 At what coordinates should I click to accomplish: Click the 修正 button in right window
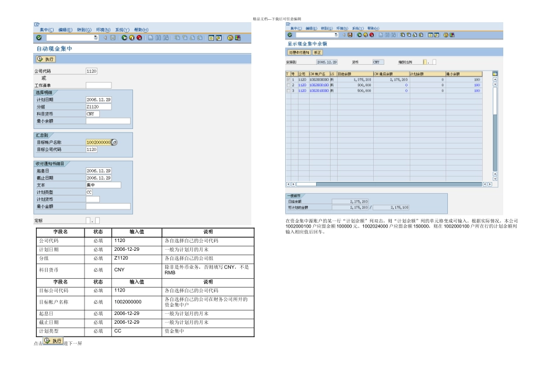[318, 52]
